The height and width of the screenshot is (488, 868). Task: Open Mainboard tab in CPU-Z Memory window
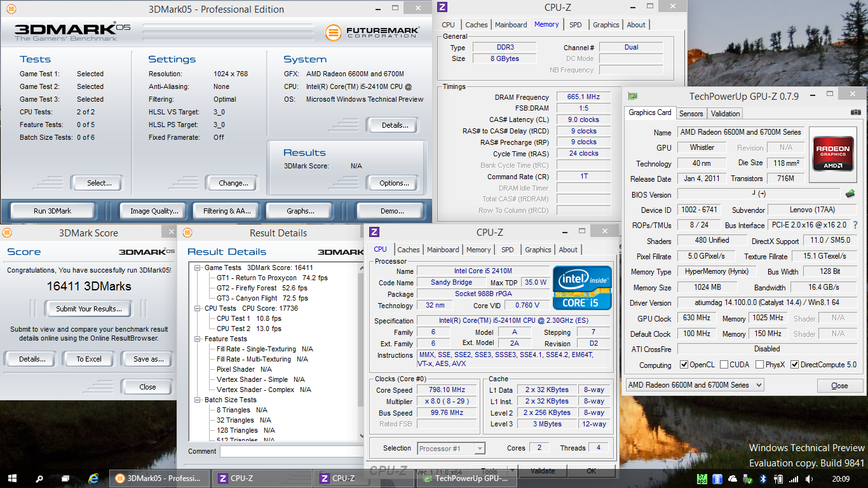[511, 25]
